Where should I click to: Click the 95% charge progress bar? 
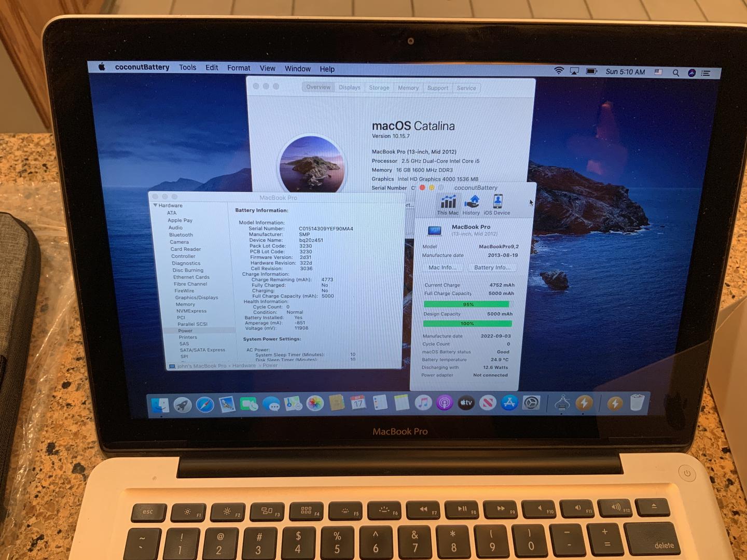(x=468, y=304)
